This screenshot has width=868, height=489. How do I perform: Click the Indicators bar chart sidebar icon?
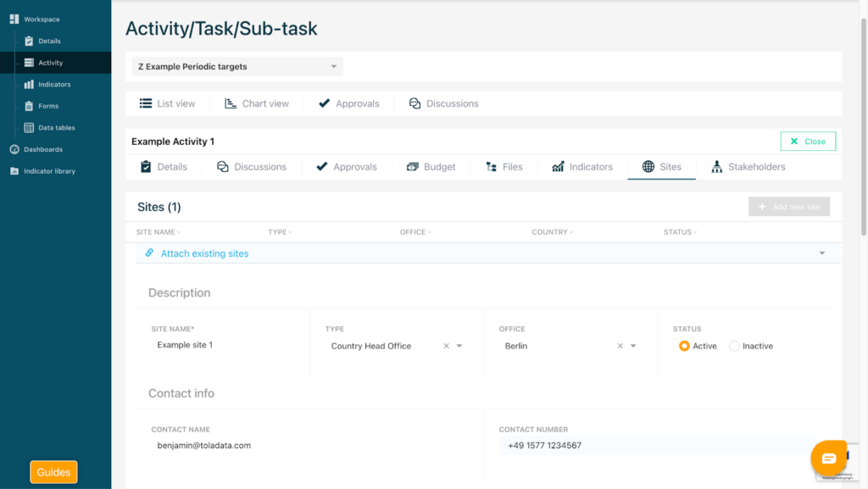pyautogui.click(x=29, y=85)
